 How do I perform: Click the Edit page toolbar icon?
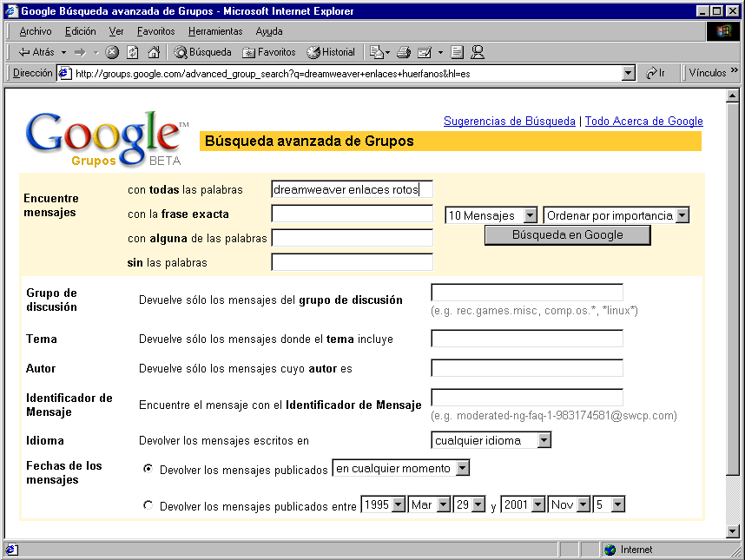point(425,52)
